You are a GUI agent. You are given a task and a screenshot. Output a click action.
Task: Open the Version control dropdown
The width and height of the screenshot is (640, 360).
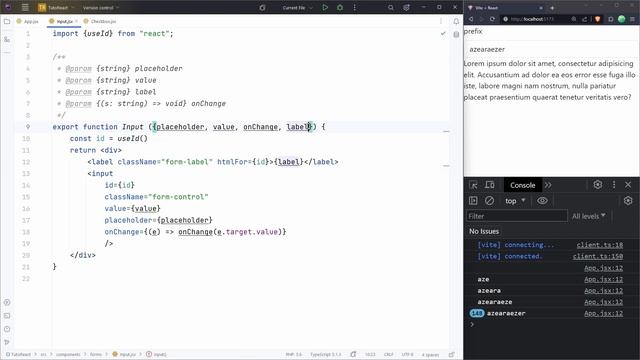(101, 7)
